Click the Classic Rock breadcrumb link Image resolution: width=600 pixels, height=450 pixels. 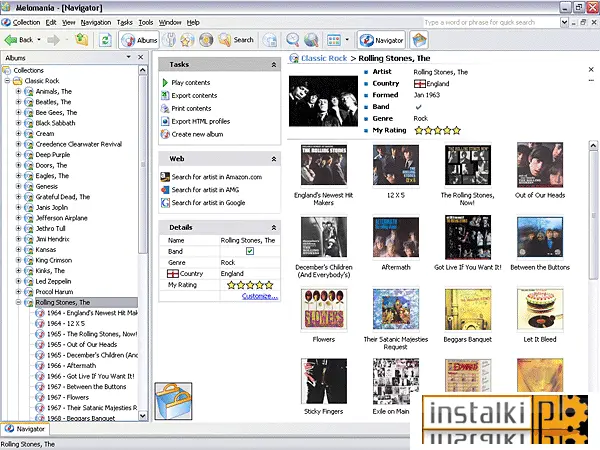pyautogui.click(x=324, y=58)
